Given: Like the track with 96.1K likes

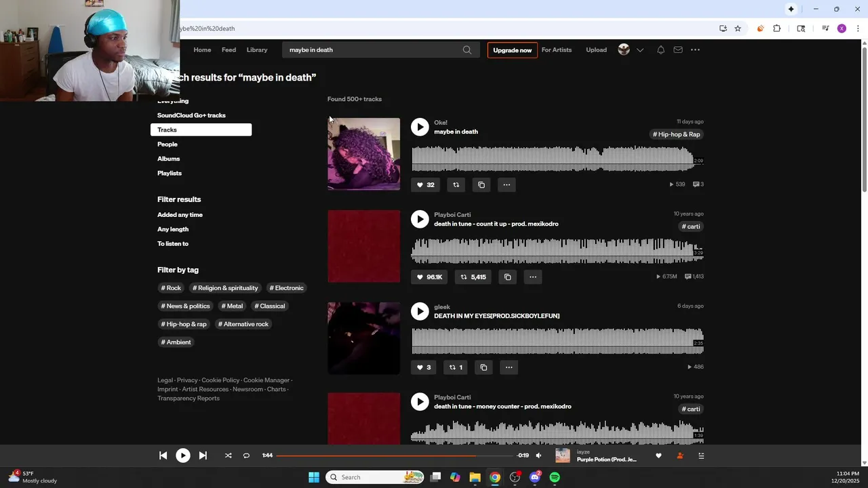Looking at the screenshot, I should point(429,277).
